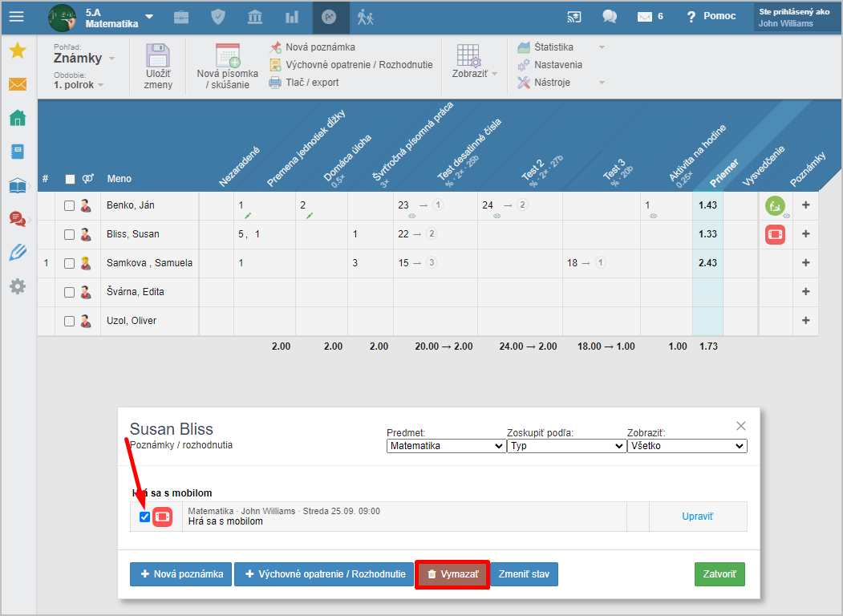This screenshot has width=843, height=616.
Task: Open the Zobraziť dropdown showing Všetko
Action: pos(687,446)
